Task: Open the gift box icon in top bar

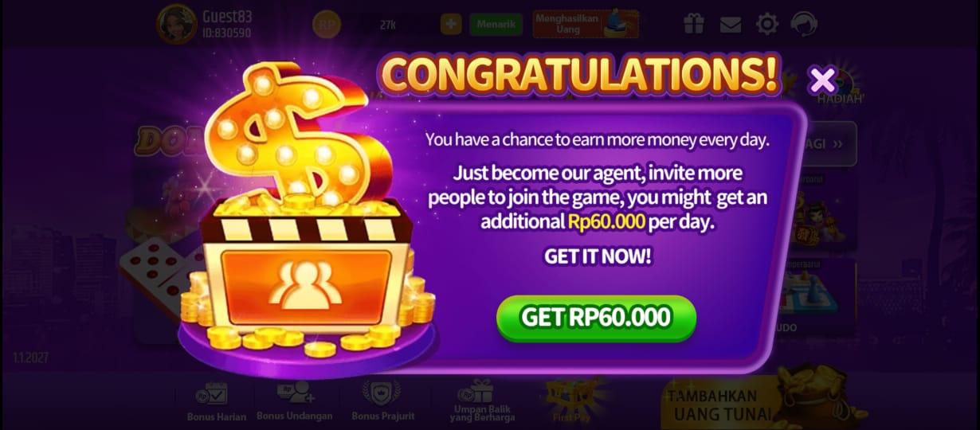Action: pyautogui.click(x=693, y=24)
